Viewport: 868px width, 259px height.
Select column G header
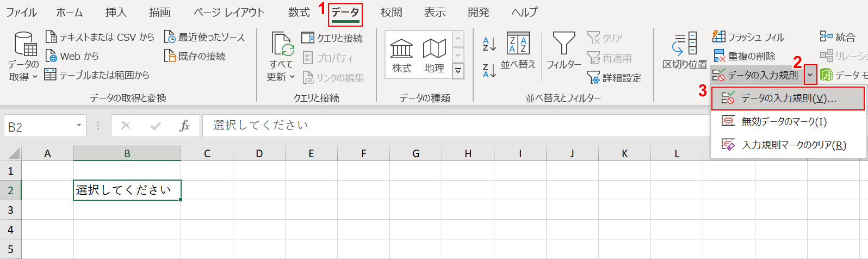416,153
